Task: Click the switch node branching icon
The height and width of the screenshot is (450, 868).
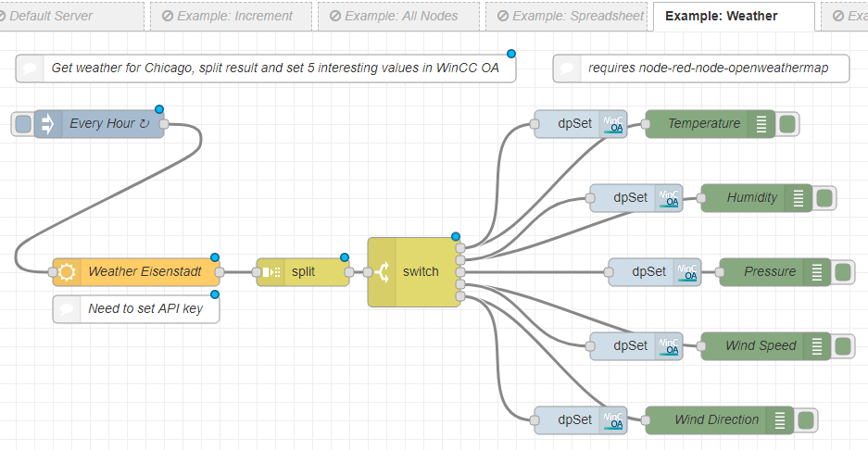Action: tap(382, 272)
